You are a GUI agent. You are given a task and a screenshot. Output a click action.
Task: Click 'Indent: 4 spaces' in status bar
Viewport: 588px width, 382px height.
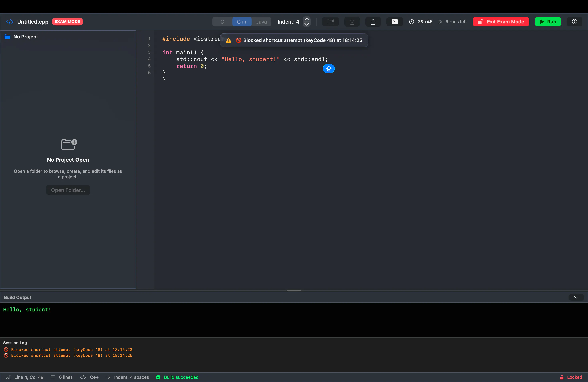[x=131, y=377]
